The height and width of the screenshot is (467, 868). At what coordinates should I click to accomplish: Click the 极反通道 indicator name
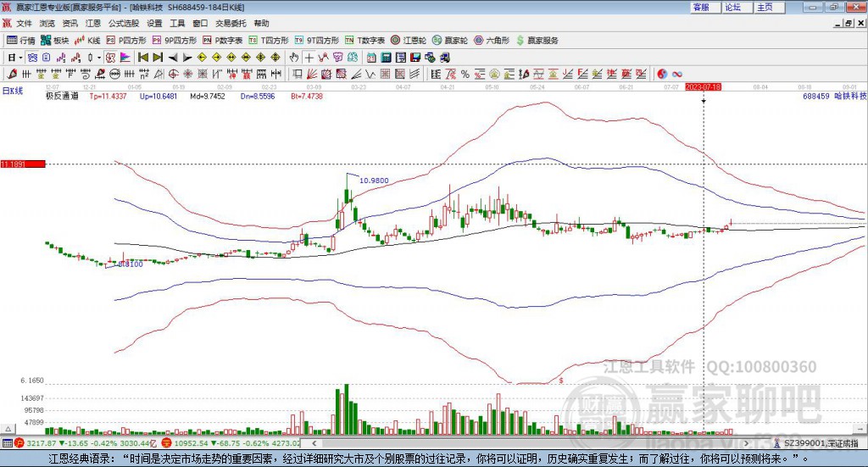click(62, 96)
